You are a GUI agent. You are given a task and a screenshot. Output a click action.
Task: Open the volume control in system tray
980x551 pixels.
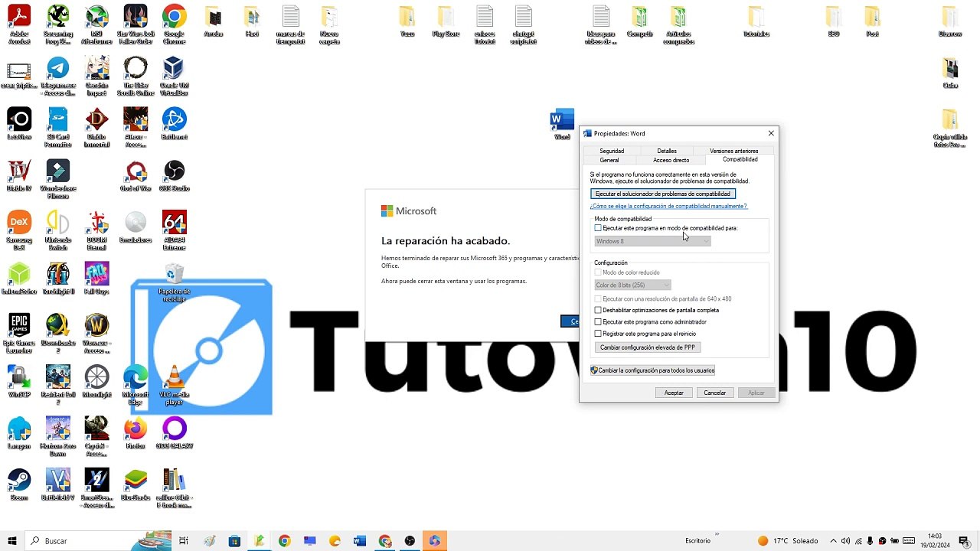[844, 541]
